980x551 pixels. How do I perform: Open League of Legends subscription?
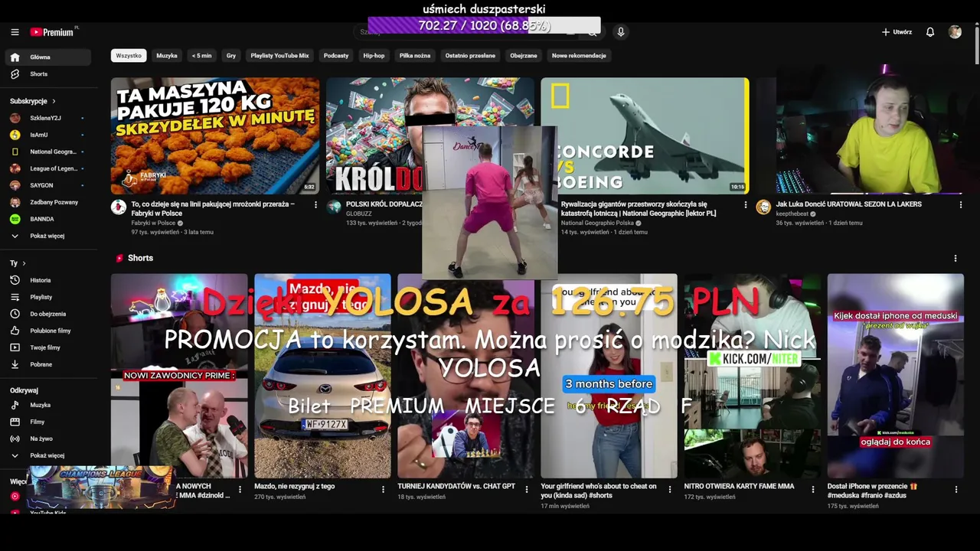click(x=48, y=168)
